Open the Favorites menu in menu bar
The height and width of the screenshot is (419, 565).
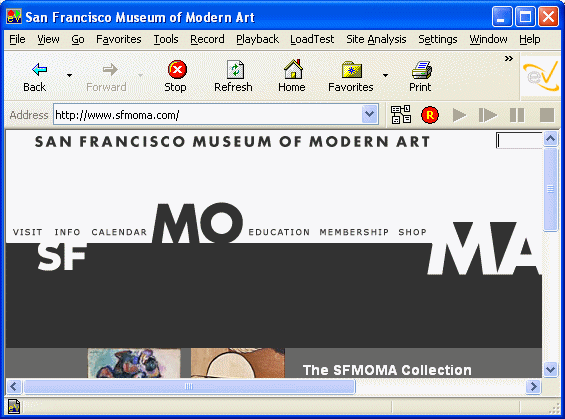(x=119, y=39)
